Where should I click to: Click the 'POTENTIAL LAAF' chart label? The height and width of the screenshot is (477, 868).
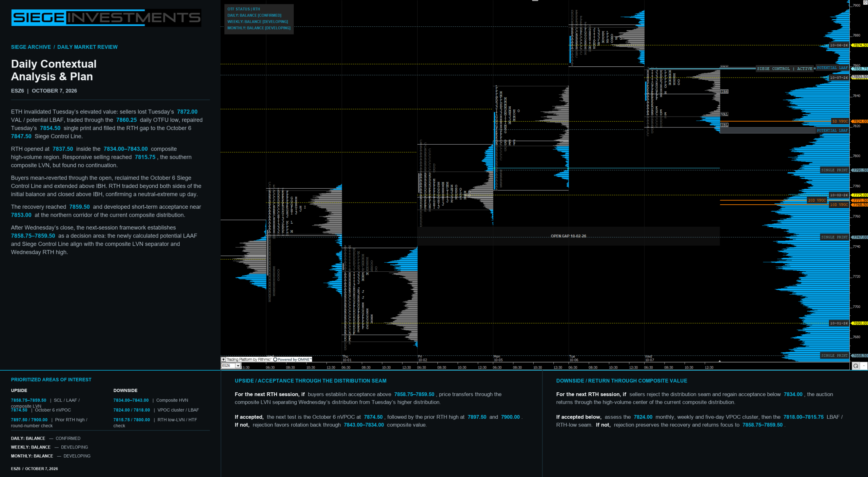(832, 68)
